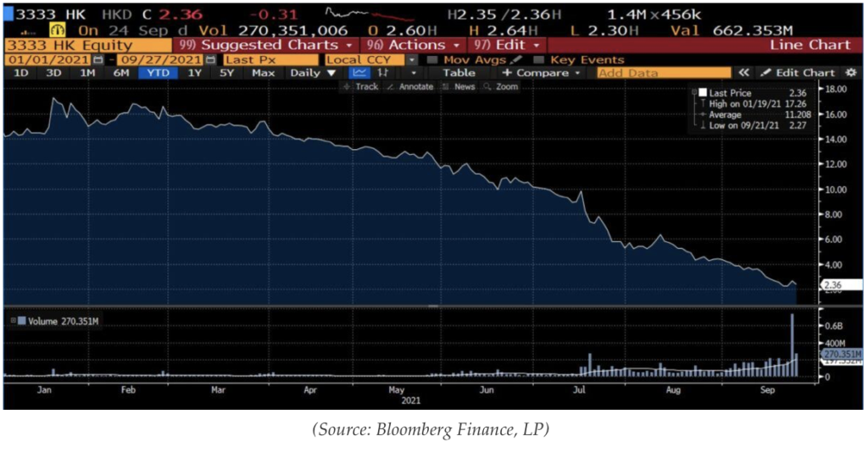Click the Last Px field

(270, 60)
